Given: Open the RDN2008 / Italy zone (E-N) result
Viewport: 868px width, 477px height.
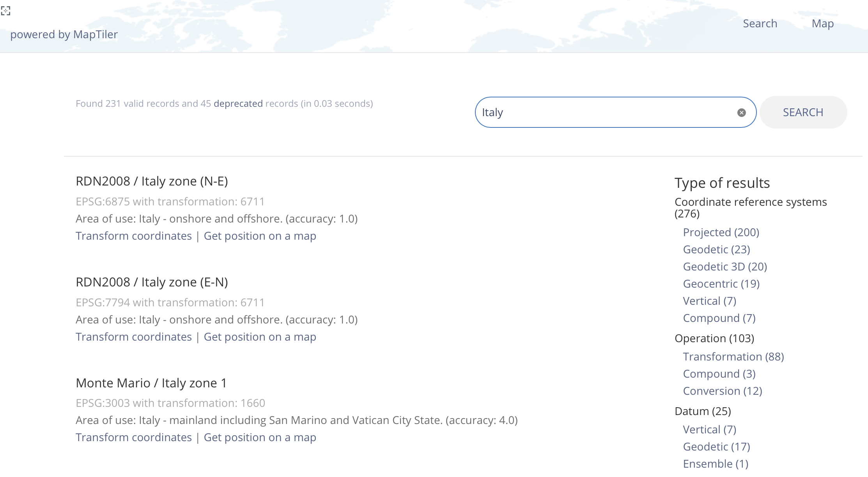Looking at the screenshot, I should (x=152, y=282).
